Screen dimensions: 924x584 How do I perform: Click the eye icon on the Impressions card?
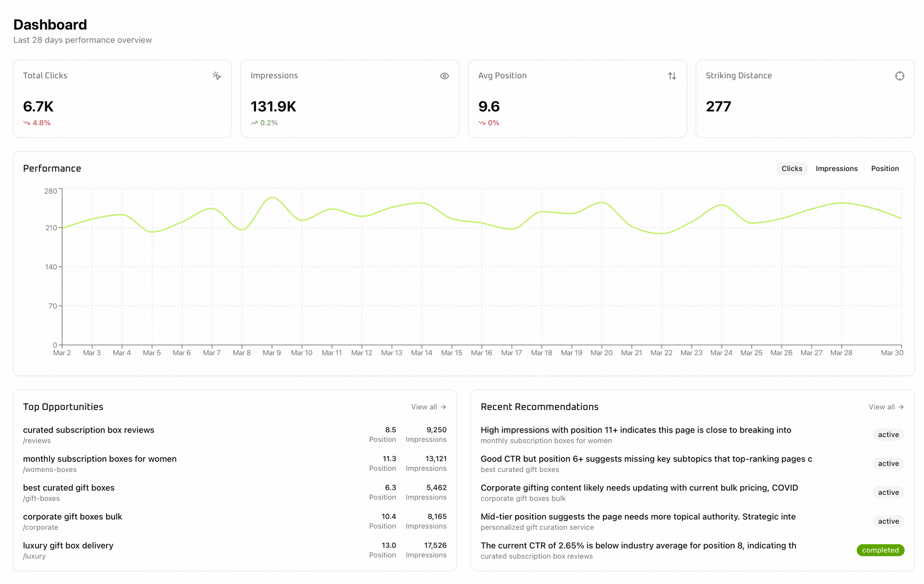click(x=444, y=75)
